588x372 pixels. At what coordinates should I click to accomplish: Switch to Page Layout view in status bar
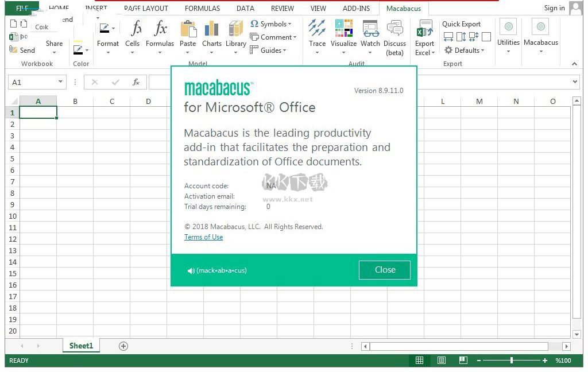coord(441,361)
